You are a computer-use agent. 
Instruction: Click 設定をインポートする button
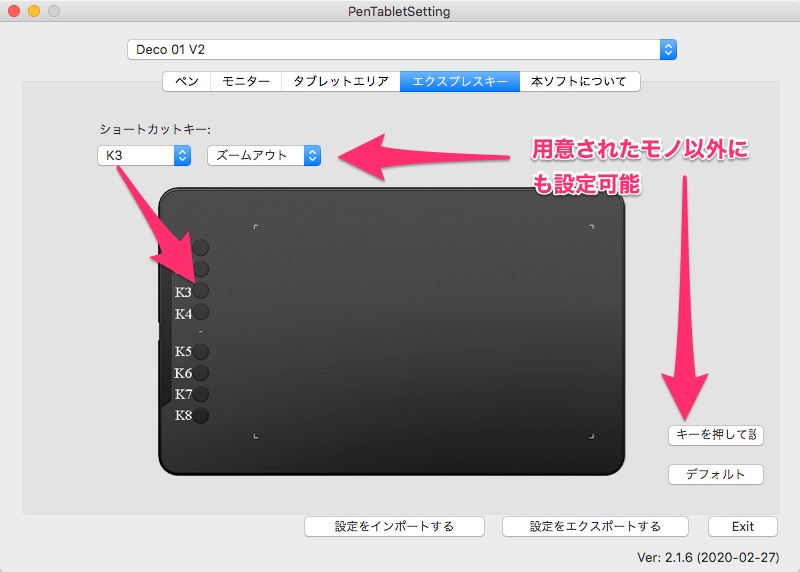[x=394, y=526]
